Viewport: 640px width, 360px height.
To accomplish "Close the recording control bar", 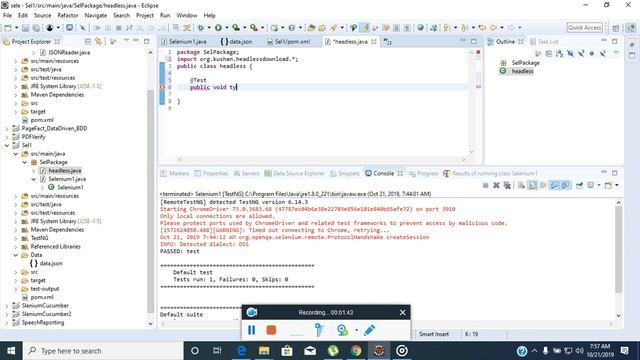I will pos(402,312).
